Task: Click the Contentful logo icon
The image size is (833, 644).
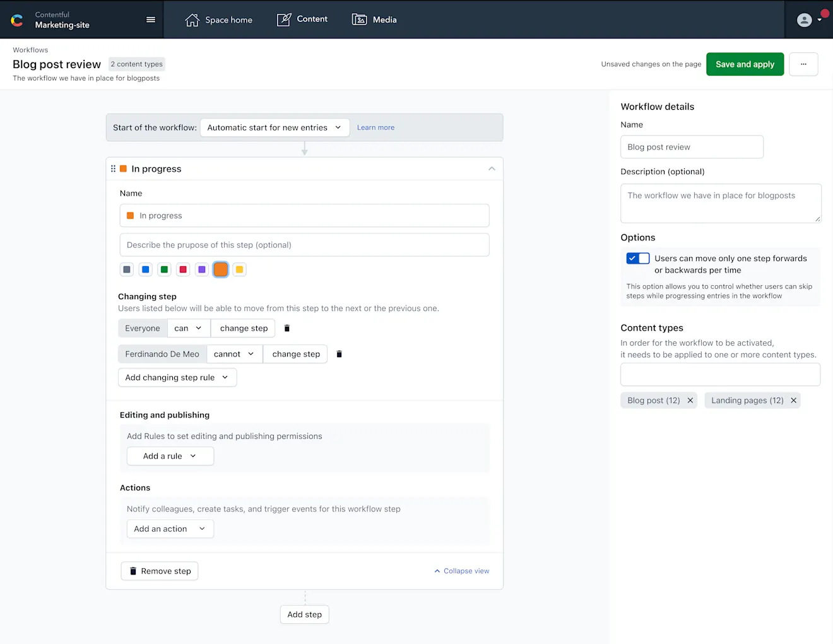Action: click(x=17, y=21)
